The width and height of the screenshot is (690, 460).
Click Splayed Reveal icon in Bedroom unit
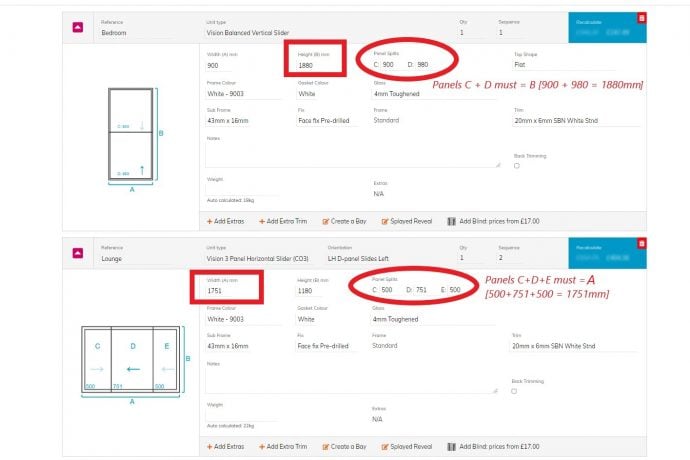tap(384, 220)
